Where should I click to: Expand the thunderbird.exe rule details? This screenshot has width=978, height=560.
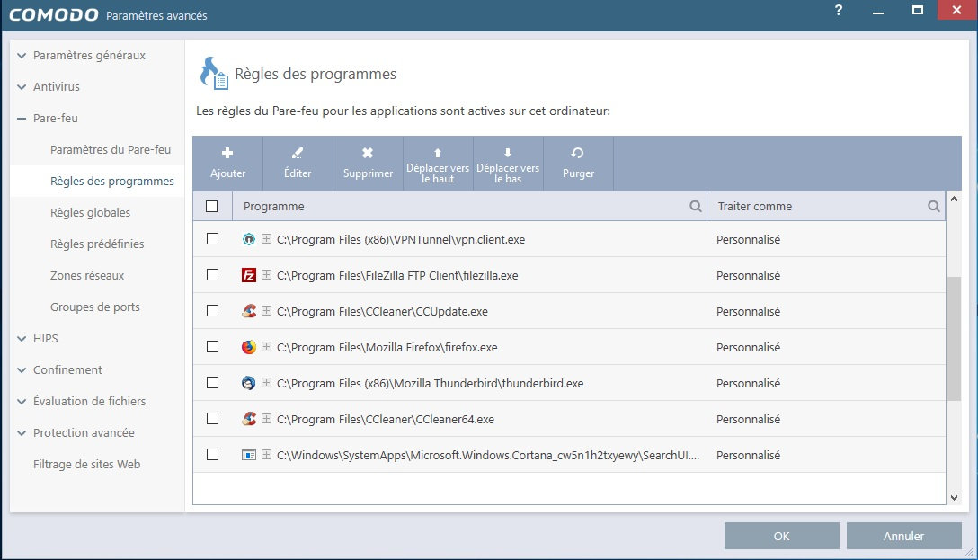266,383
